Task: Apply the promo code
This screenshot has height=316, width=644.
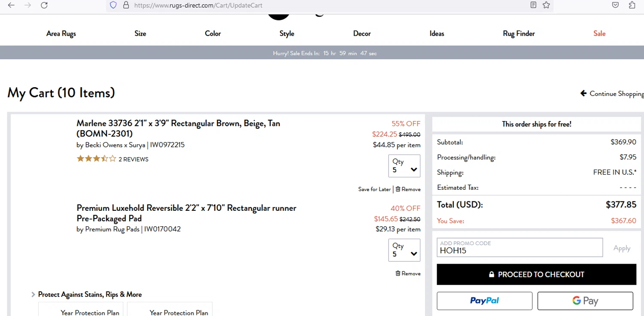Action: pyautogui.click(x=622, y=248)
